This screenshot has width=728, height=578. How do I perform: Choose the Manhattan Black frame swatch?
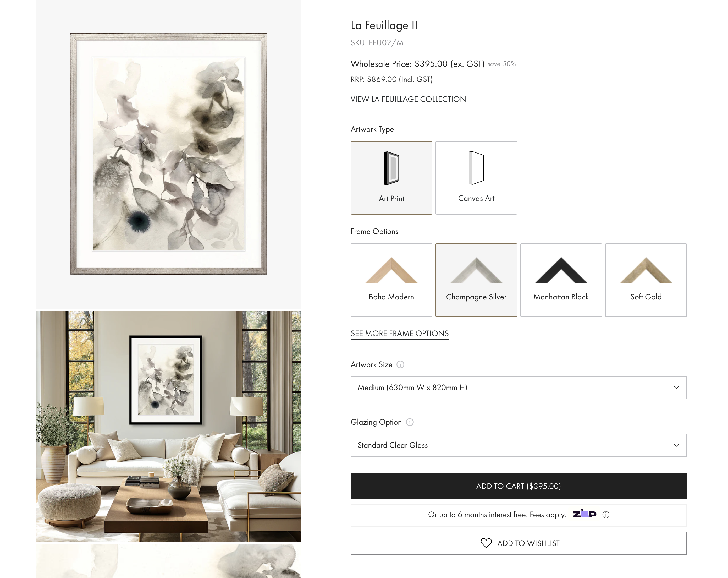561,280
